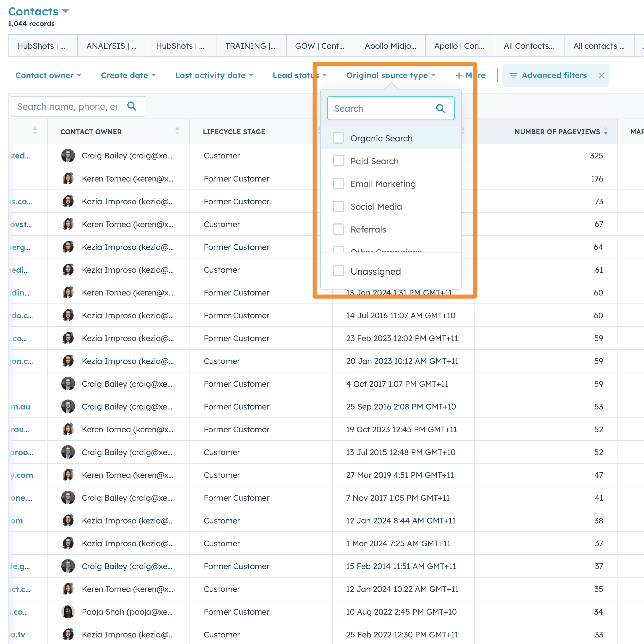
Task: Enable the Social Media checkbox
Action: click(x=338, y=207)
